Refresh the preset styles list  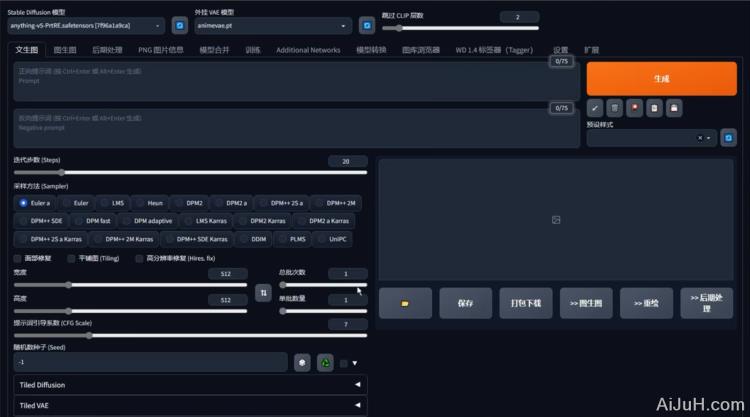(728, 138)
